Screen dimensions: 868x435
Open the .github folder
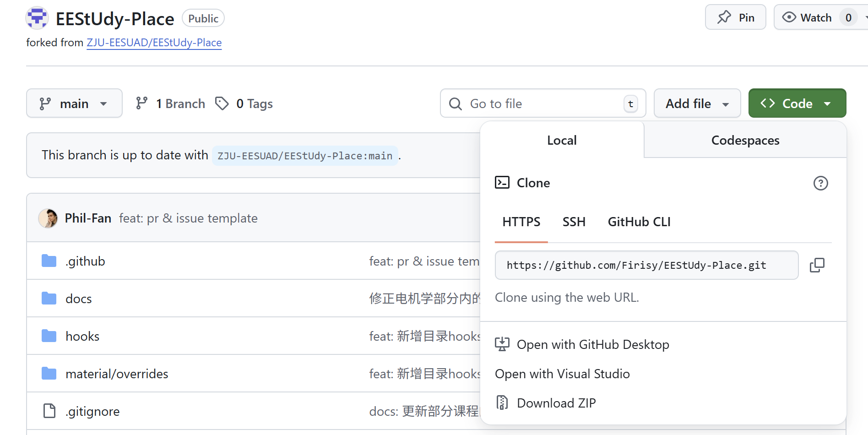[x=85, y=261]
